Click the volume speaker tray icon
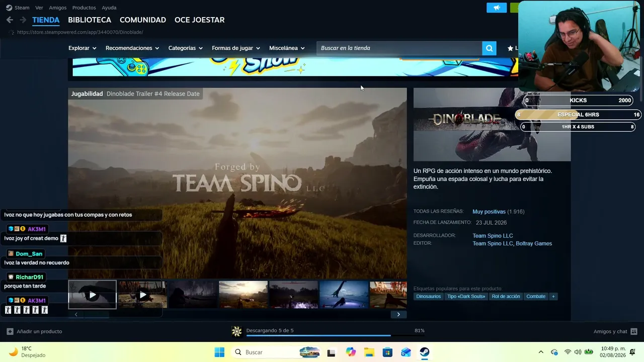 pos(578,352)
